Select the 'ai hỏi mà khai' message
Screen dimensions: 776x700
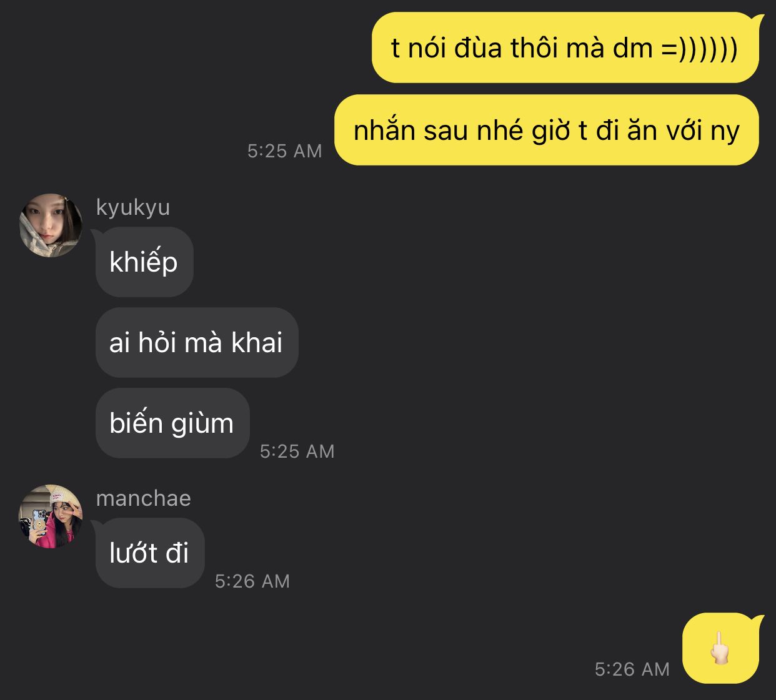pyautogui.click(x=197, y=342)
